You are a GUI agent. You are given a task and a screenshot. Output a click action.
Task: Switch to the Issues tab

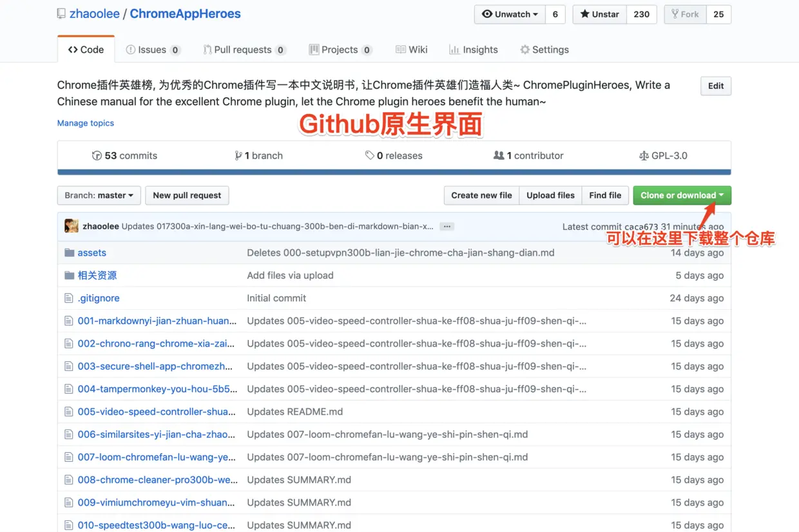(153, 50)
